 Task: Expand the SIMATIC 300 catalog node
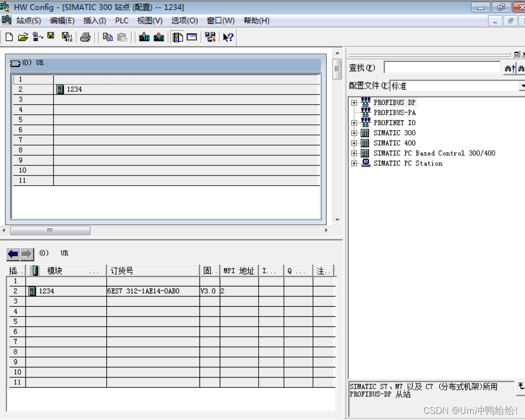pyautogui.click(x=354, y=133)
